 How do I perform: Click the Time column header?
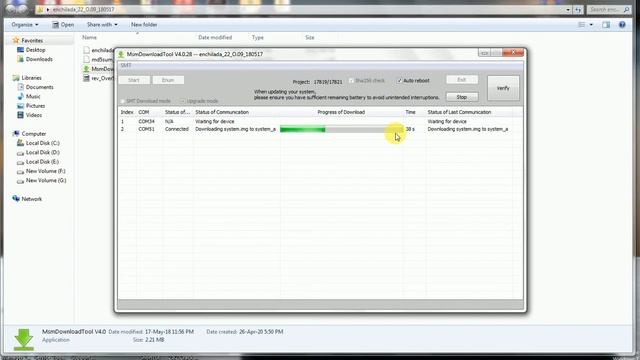tap(410, 112)
